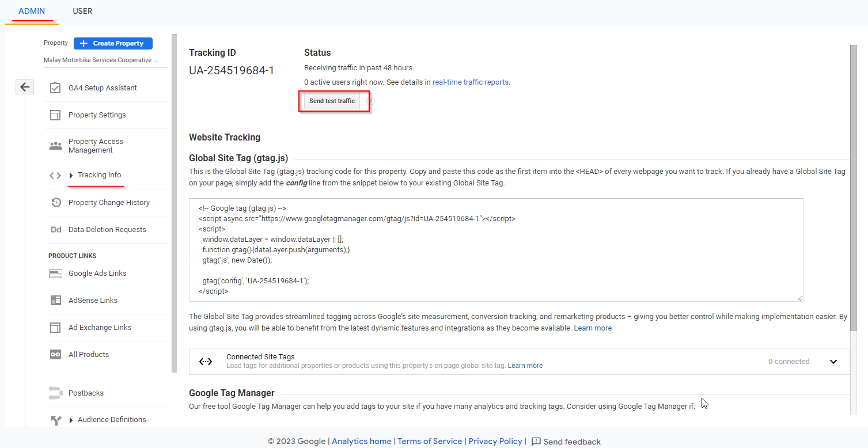Click inside the gtag.js code text box
Screen dimensions: 868x448
click(495, 249)
